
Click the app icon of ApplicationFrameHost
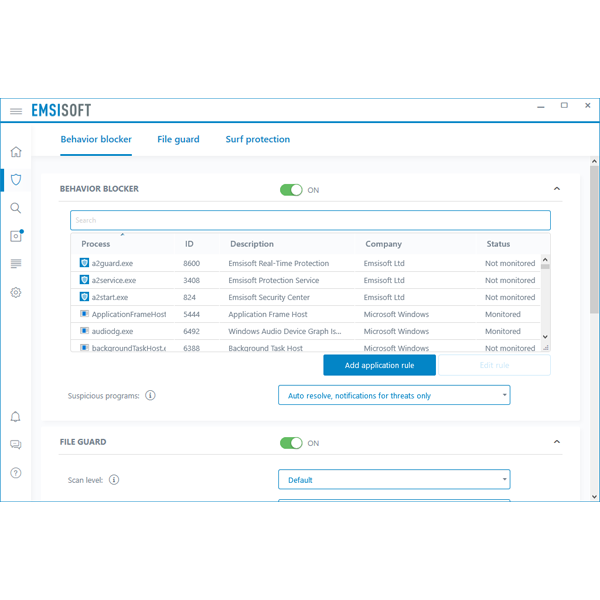coord(84,314)
